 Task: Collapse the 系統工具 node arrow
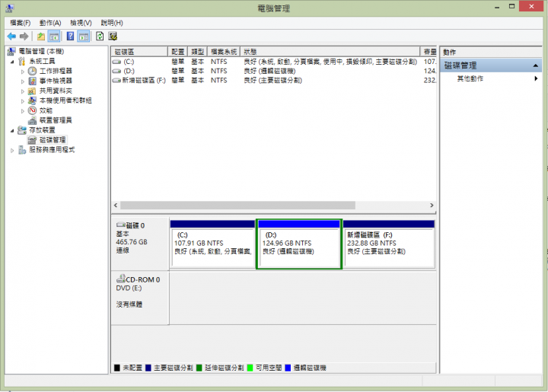pos(12,62)
